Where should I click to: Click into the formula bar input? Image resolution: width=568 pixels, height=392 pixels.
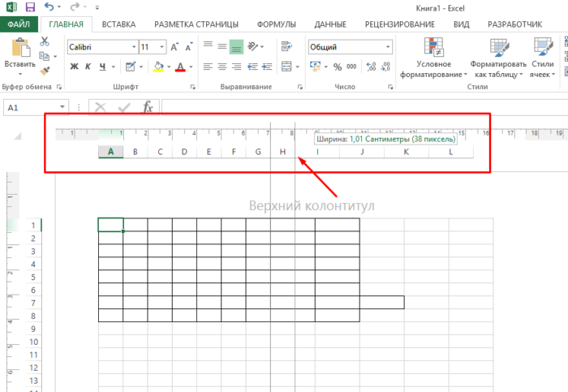(x=364, y=107)
